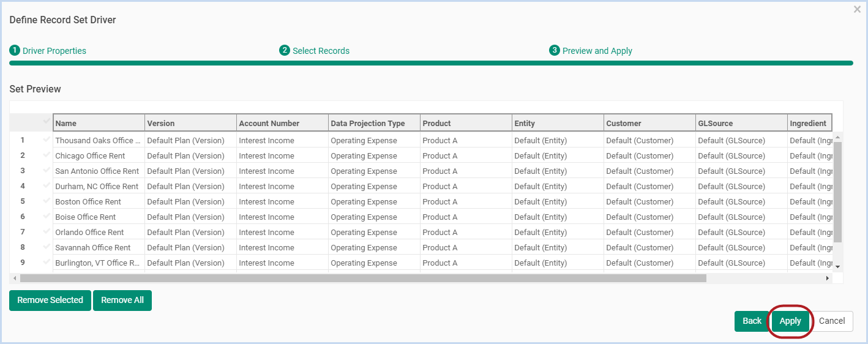Viewport: 868px width, 344px height.
Task: Click vertical scrollbar down arrow
Action: (x=838, y=267)
